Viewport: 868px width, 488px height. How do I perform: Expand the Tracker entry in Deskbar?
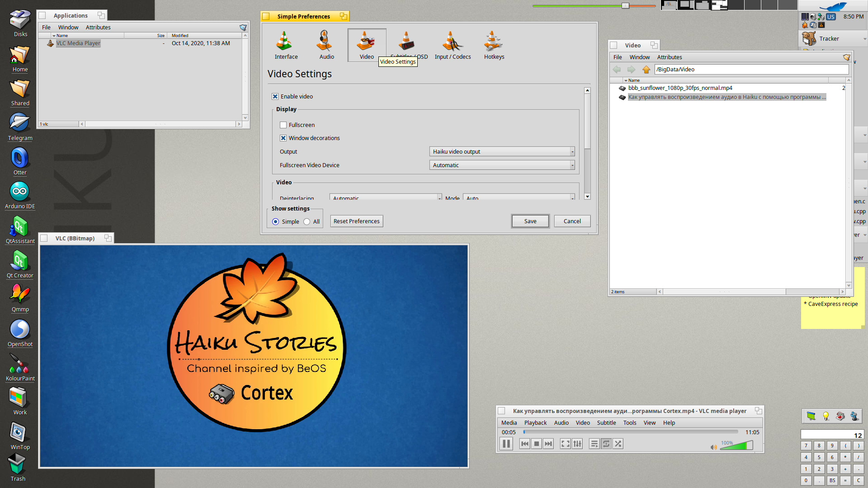click(864, 39)
